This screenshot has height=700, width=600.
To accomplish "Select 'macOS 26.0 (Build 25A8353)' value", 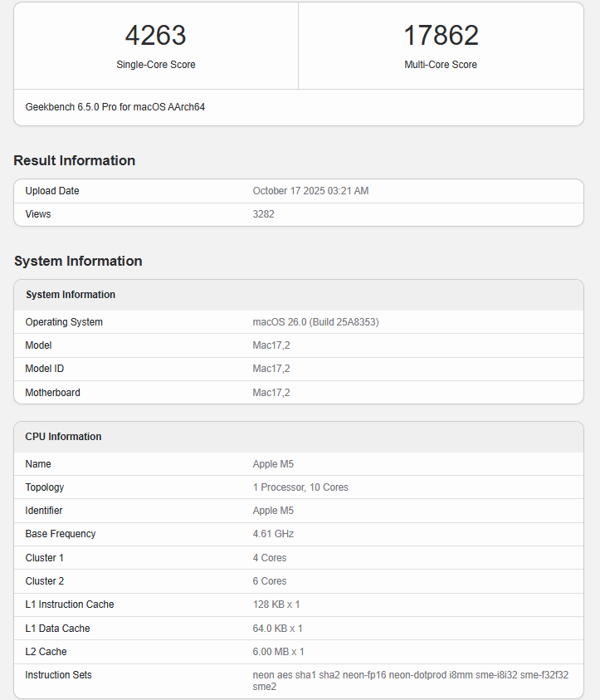I will [x=315, y=322].
